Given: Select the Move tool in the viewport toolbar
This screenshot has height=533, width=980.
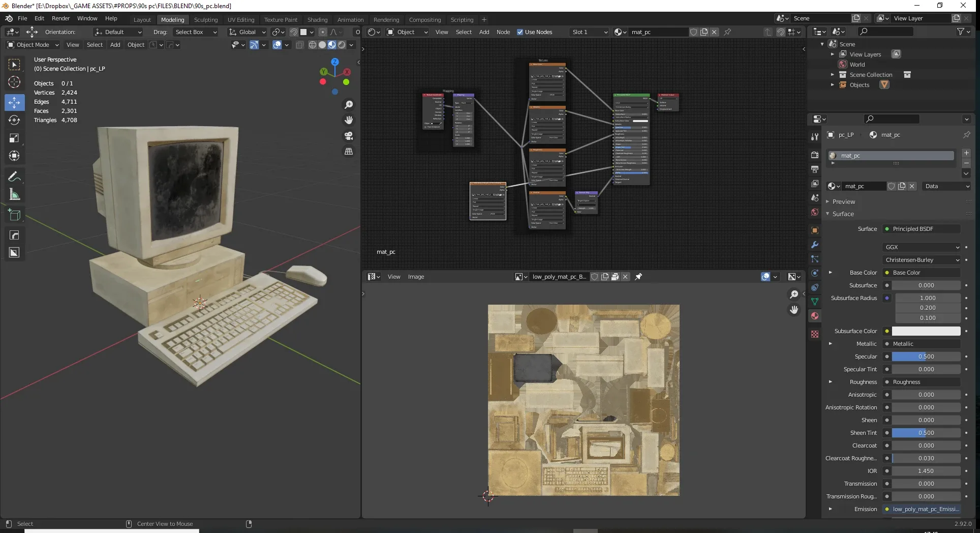Looking at the screenshot, I should (x=14, y=102).
